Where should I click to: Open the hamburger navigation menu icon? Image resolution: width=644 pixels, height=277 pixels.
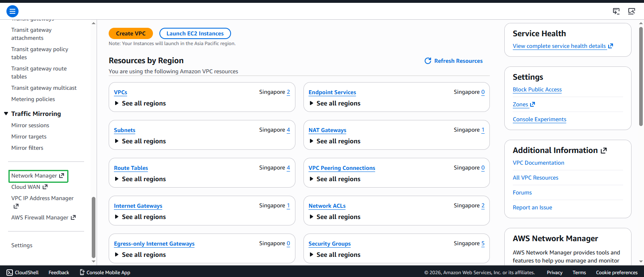[x=12, y=11]
